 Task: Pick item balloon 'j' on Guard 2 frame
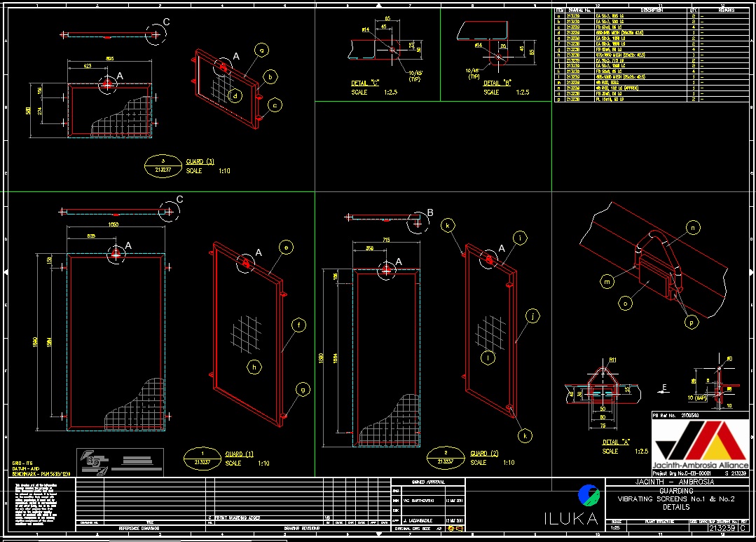(534, 317)
